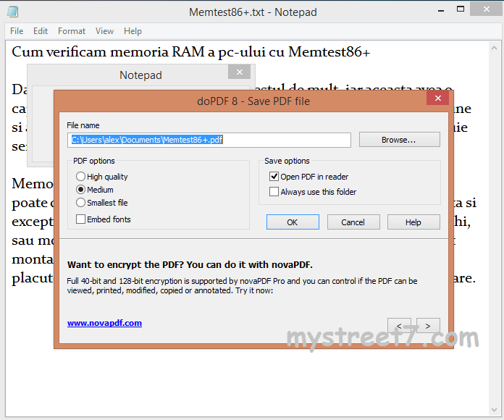Image resolution: width=504 pixels, height=420 pixels.
Task: Confirm saving with the OK button
Action: tap(293, 222)
